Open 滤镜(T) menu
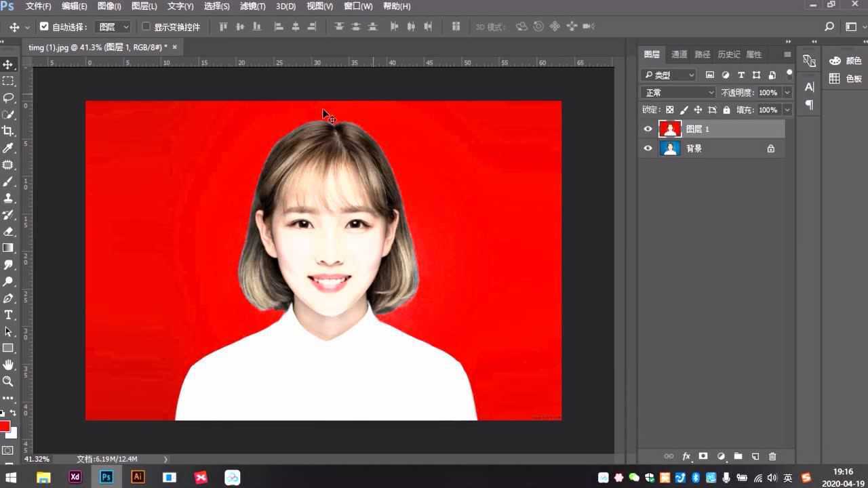Image resolution: width=868 pixels, height=488 pixels. tap(253, 6)
